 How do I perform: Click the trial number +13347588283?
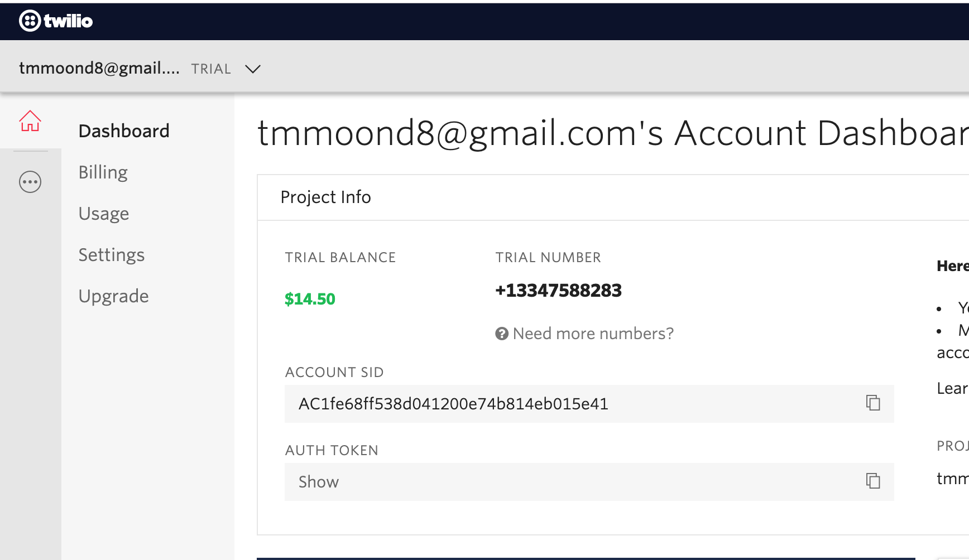[559, 291]
